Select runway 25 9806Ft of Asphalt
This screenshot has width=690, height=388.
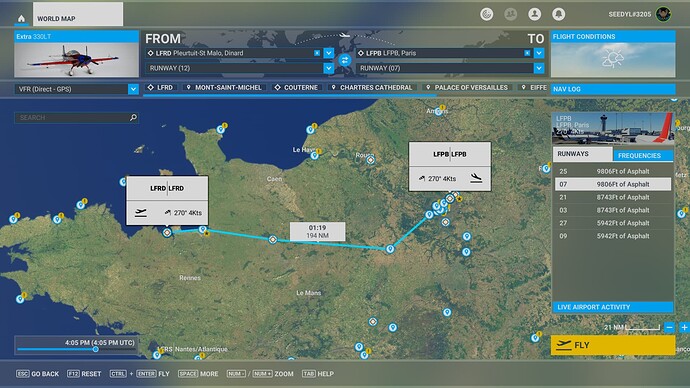point(613,171)
